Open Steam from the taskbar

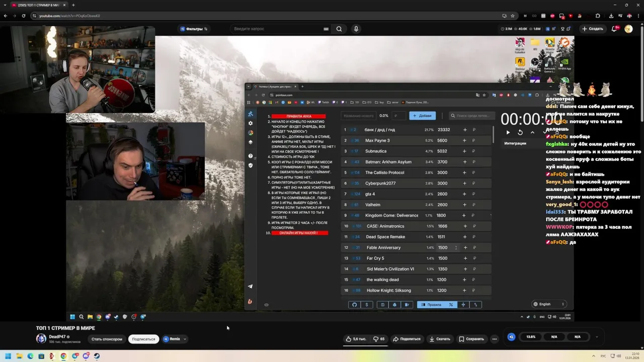(97, 356)
